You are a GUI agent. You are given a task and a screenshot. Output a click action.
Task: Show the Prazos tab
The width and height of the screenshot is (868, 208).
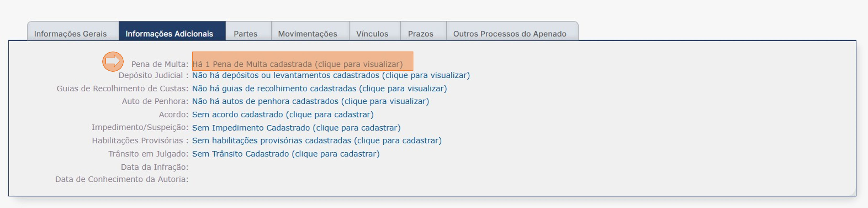[x=421, y=34]
